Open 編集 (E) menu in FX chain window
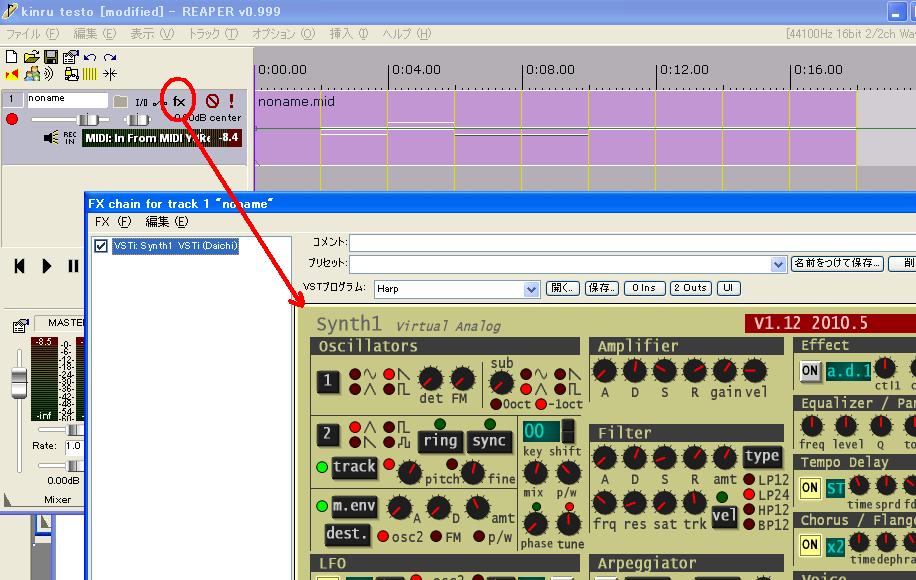The image size is (916, 580). [x=166, y=222]
